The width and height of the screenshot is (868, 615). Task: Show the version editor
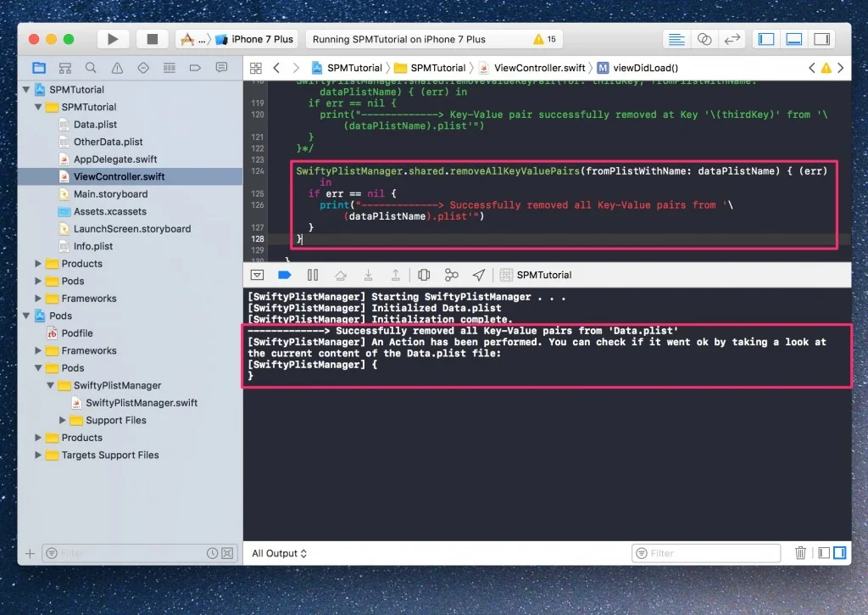732,39
